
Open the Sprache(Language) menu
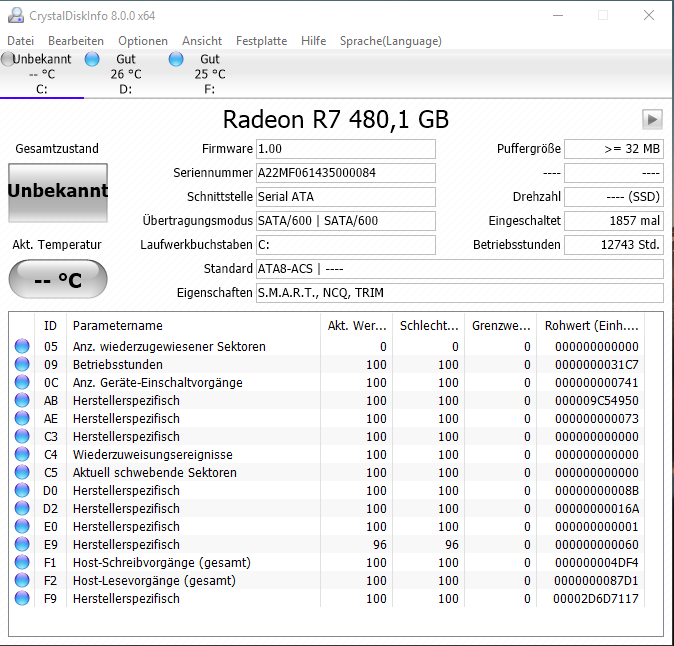point(391,41)
